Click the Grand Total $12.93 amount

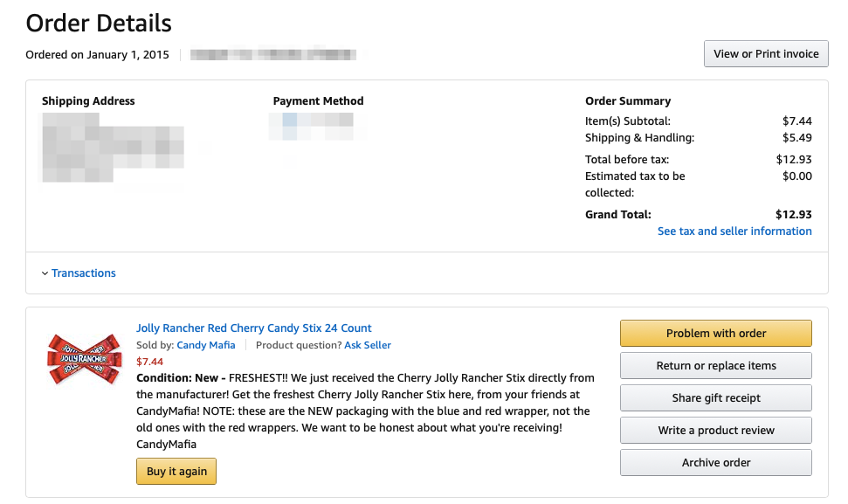tap(793, 215)
